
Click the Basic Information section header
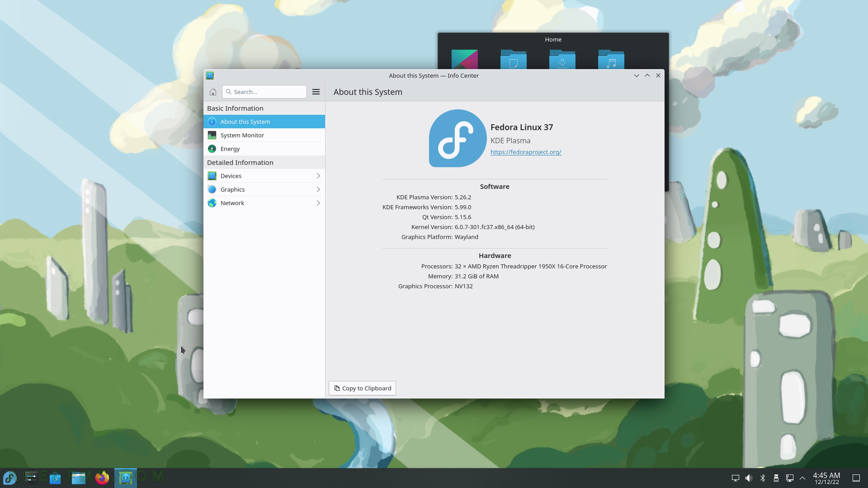[235, 108]
